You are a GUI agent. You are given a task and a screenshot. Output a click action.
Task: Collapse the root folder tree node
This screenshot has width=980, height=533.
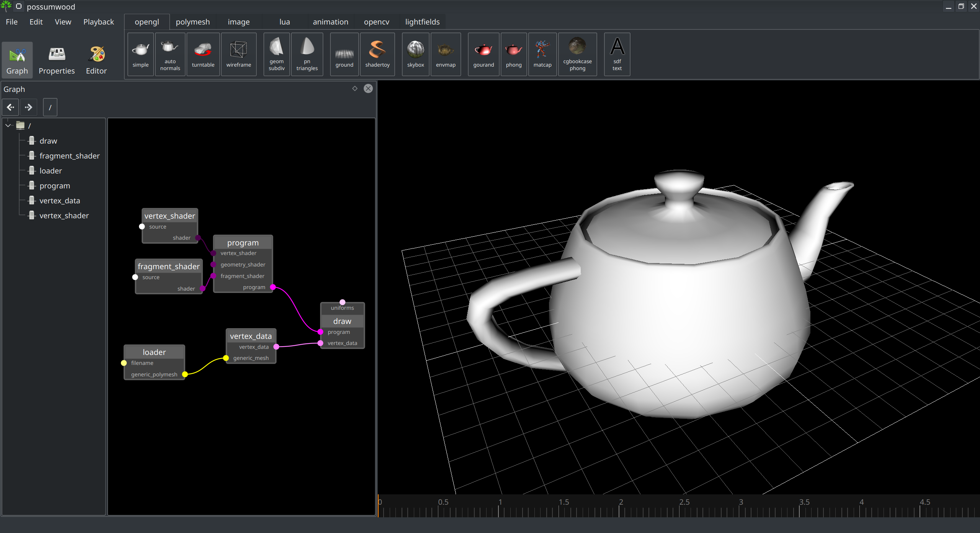[8, 126]
